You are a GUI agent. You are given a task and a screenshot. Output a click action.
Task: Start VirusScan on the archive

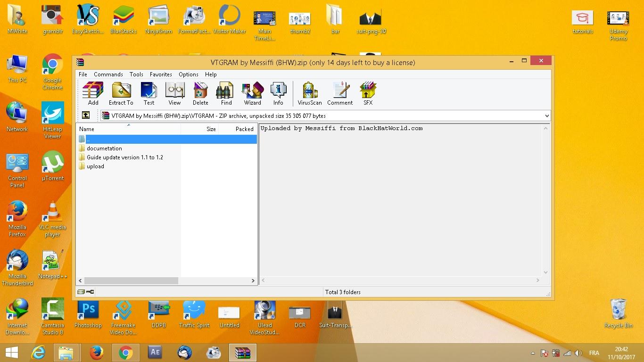pyautogui.click(x=310, y=93)
